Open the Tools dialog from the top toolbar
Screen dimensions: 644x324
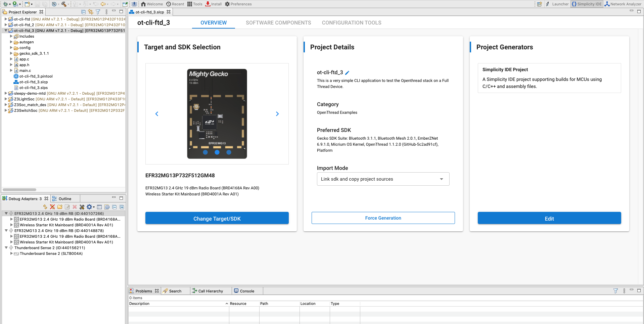[195, 4]
